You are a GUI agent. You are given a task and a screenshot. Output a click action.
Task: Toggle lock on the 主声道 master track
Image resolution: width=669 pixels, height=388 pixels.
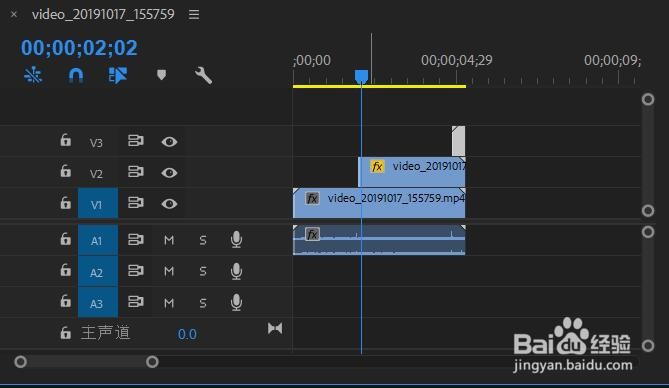point(65,333)
